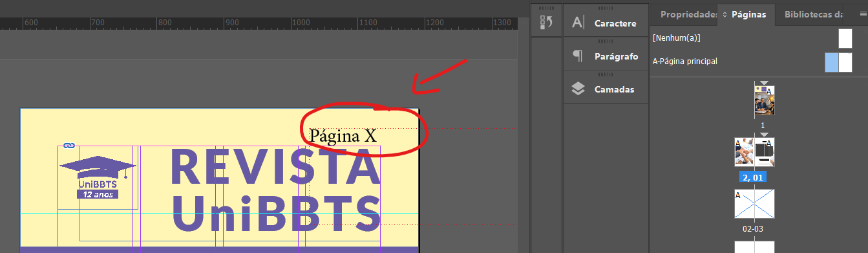This screenshot has width=868, height=253.
Task: Switch to the Propriedades tab
Action: (688, 14)
